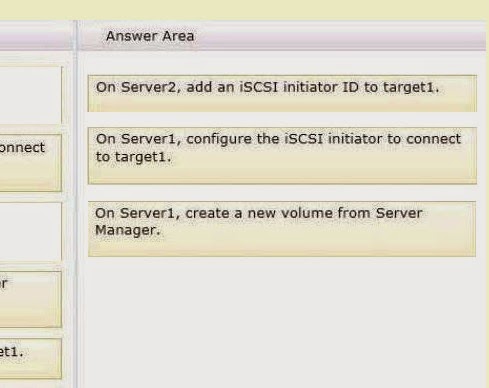Select left-pane box ending in "onnect"
This screenshot has width=489, height=388.
coord(31,163)
